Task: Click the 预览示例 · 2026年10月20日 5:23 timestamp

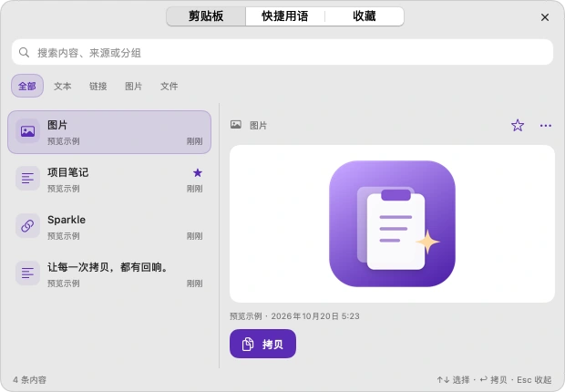Action: coord(294,316)
